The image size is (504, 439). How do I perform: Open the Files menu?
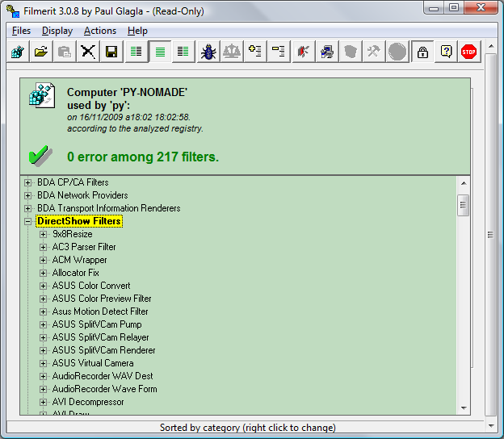(x=21, y=31)
